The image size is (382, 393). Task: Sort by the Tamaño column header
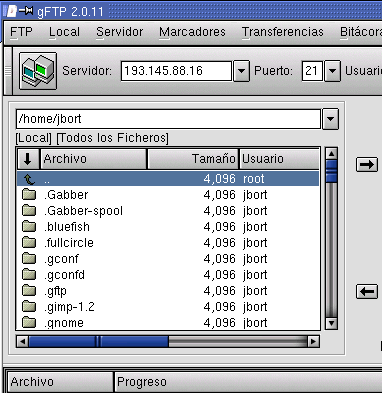193,159
